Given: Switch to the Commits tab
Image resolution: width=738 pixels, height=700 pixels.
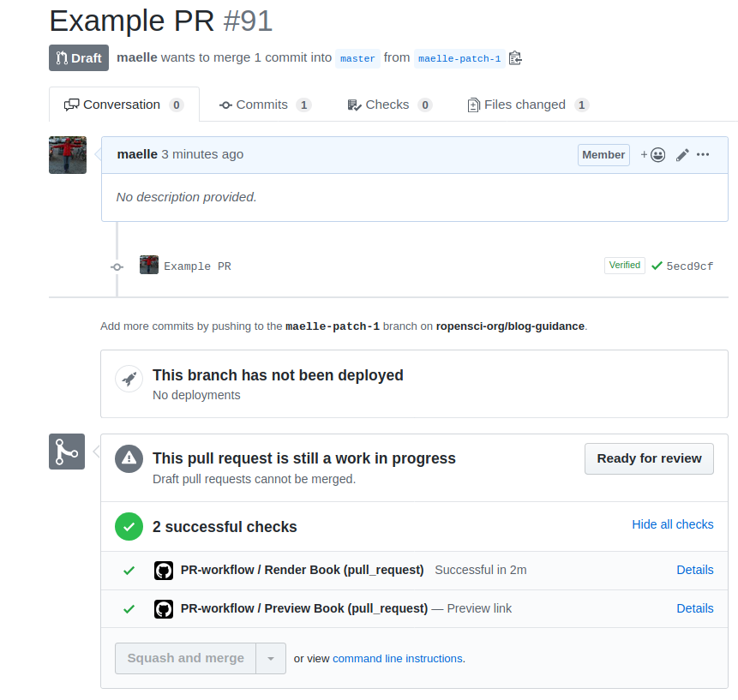Looking at the screenshot, I should 264,104.
